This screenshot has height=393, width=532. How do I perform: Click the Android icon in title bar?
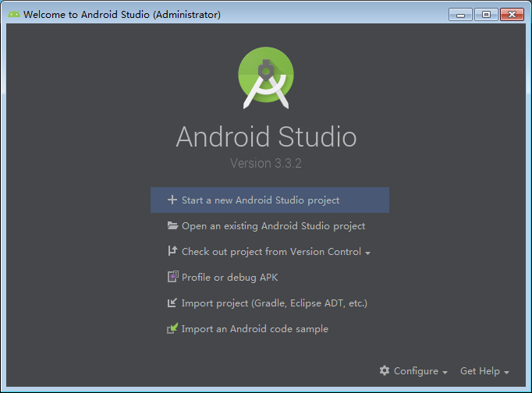pos(14,14)
